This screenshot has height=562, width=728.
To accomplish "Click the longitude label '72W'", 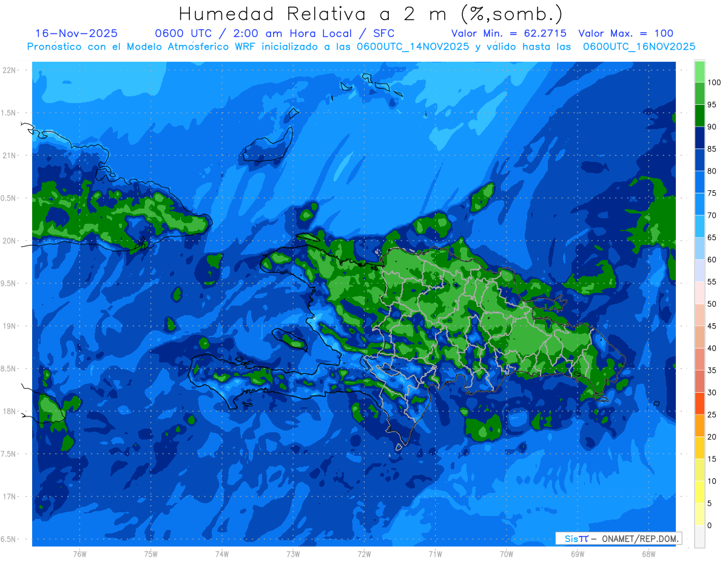I will click(x=364, y=554).
